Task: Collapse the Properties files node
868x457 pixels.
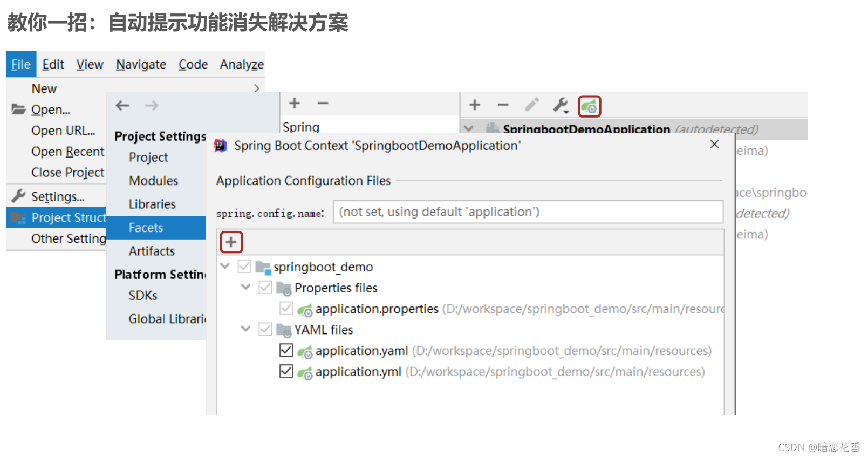Action: click(246, 287)
